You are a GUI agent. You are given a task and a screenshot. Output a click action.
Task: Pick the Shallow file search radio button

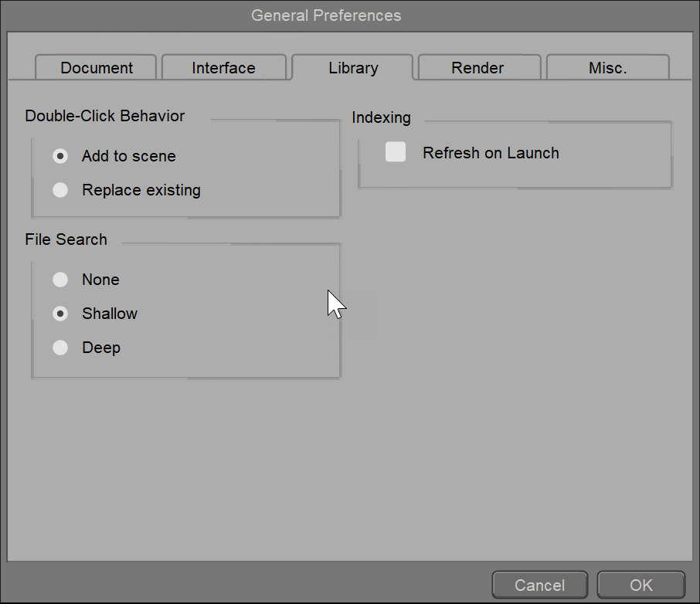(x=60, y=314)
